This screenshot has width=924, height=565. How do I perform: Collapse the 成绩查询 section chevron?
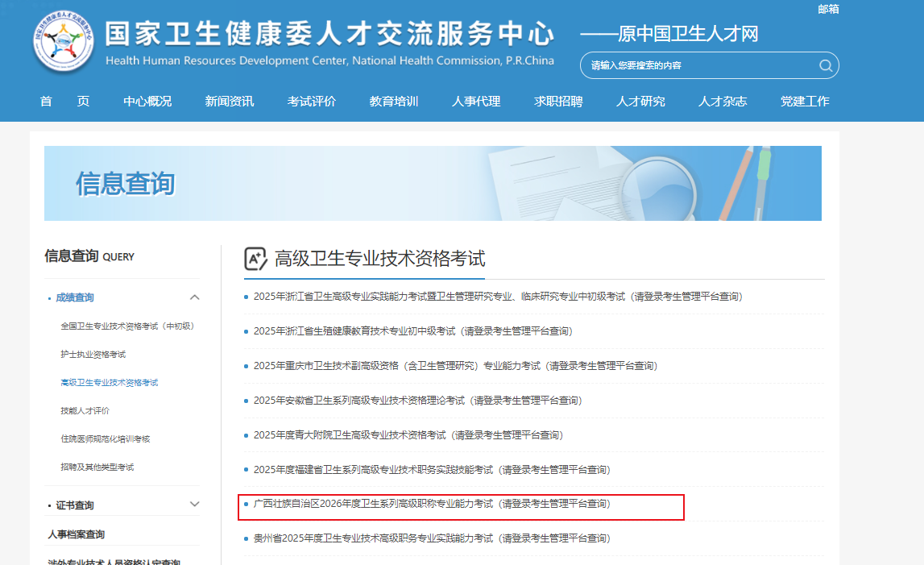coord(194,297)
